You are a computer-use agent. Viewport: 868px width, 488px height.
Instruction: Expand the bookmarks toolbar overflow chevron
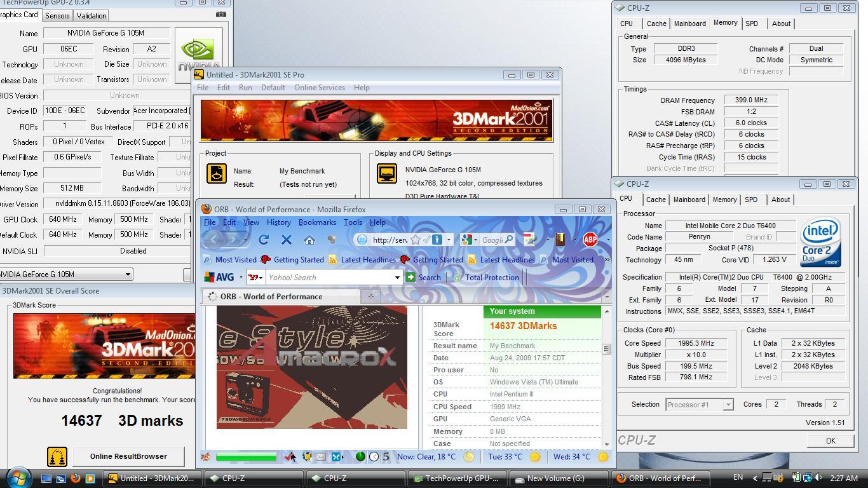606,259
